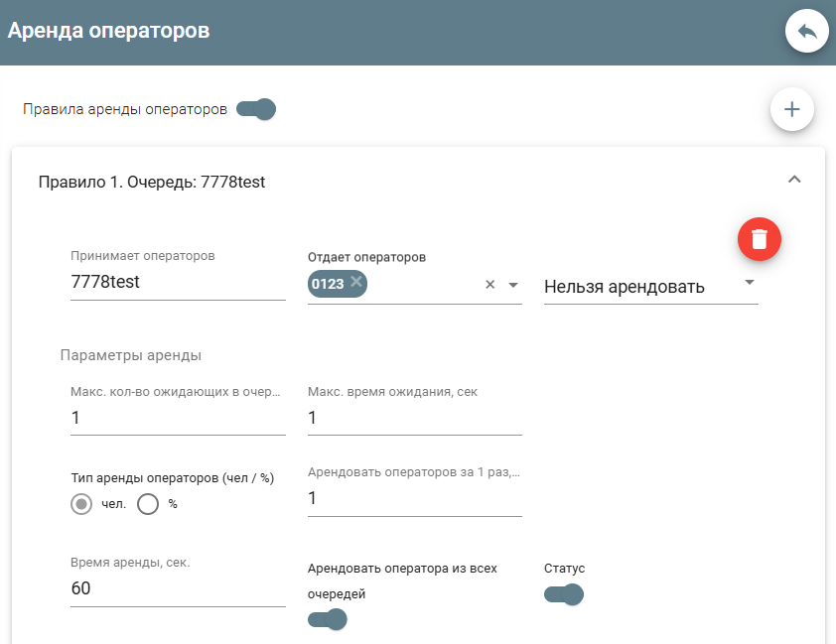
Task: Click the Время аренды, сек. field
Action: coord(178,589)
